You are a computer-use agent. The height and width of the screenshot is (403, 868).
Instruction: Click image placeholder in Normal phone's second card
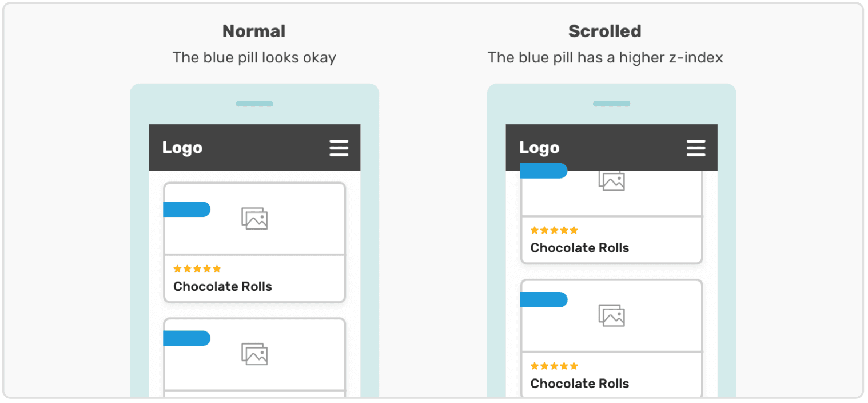coord(254,354)
